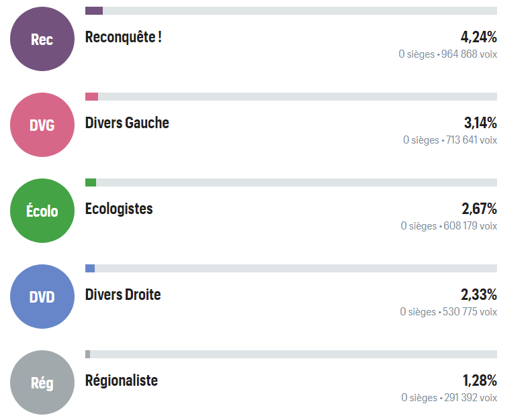Click the Divers Gauche pink progress bar
The width and height of the screenshot is (532, 420).
point(92,97)
